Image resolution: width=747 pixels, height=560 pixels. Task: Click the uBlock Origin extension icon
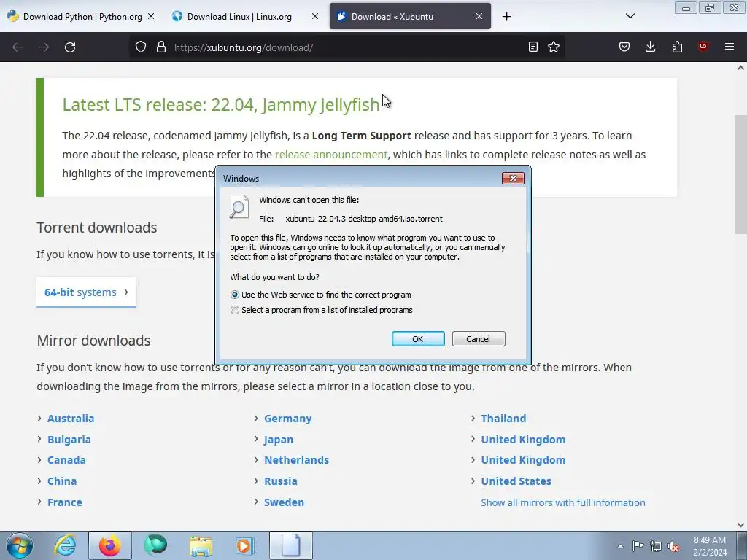703,47
